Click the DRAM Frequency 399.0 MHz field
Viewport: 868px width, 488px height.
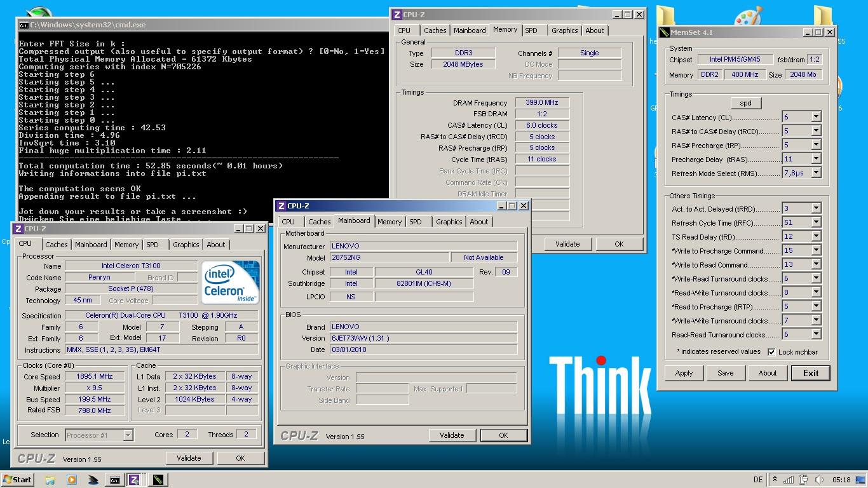coord(541,103)
